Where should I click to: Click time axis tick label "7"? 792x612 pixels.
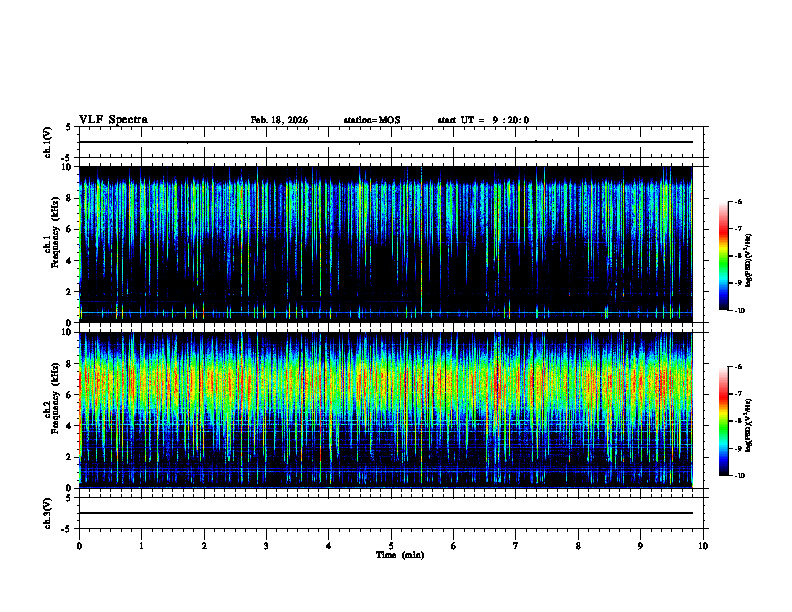516,546
